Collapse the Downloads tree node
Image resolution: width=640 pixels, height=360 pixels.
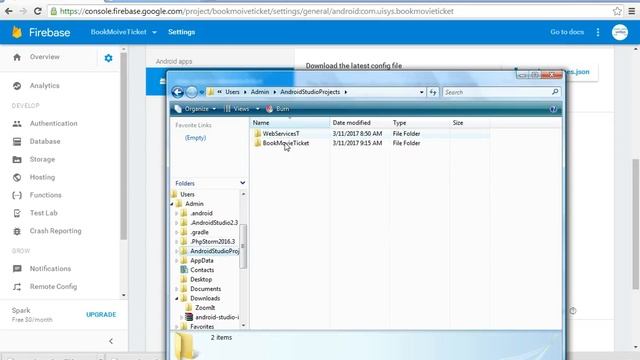(x=176, y=298)
